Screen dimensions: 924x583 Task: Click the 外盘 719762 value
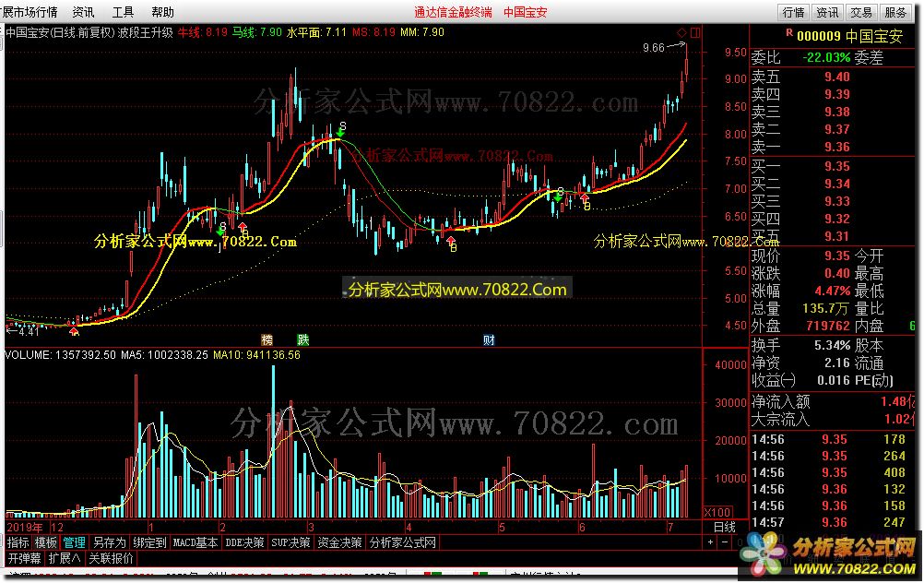[828, 326]
